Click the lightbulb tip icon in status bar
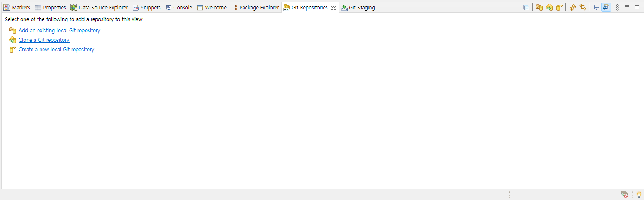644x200 pixels. [639, 195]
